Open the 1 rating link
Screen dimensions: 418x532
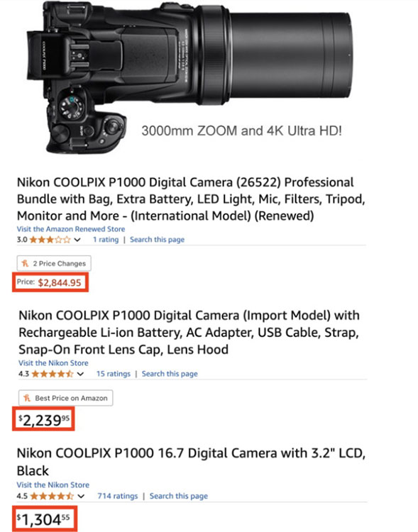(106, 240)
